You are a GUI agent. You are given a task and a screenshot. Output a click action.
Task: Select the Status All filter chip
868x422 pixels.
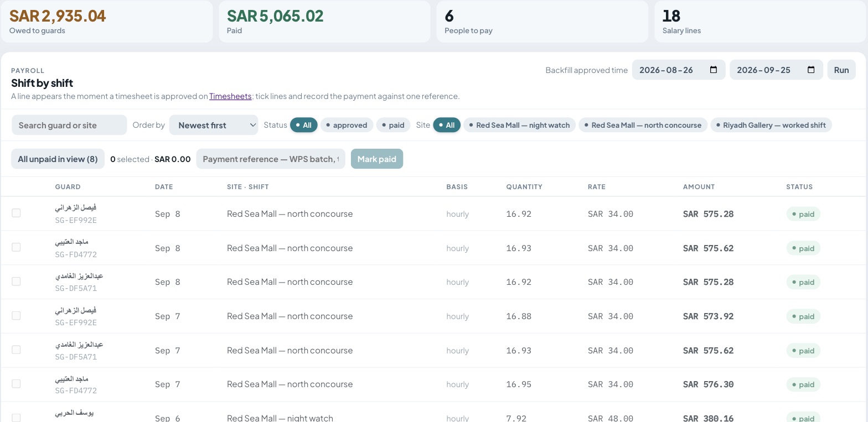click(304, 125)
